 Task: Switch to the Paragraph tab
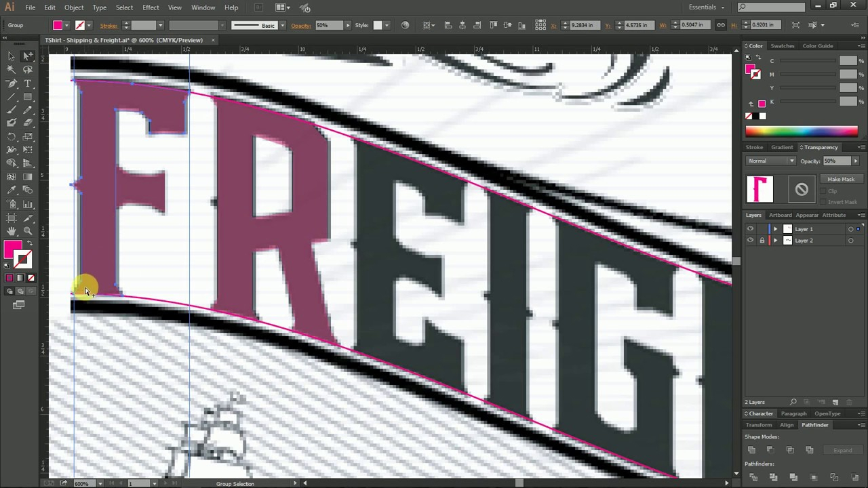(x=793, y=413)
